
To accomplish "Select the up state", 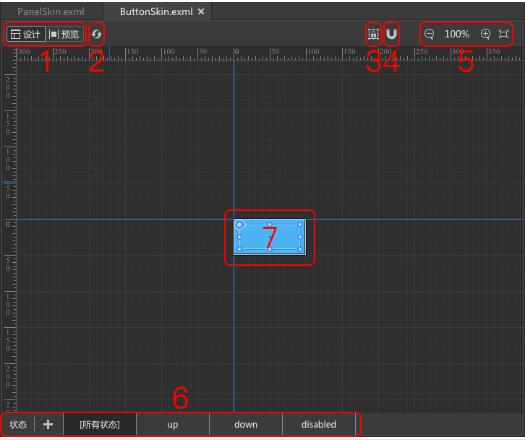I will tap(173, 424).
